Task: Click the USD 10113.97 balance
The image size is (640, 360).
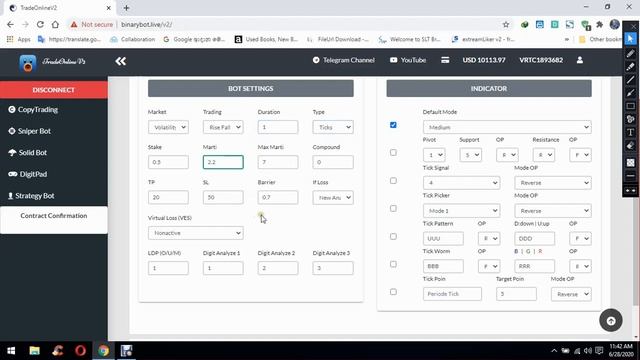Action: (484, 60)
